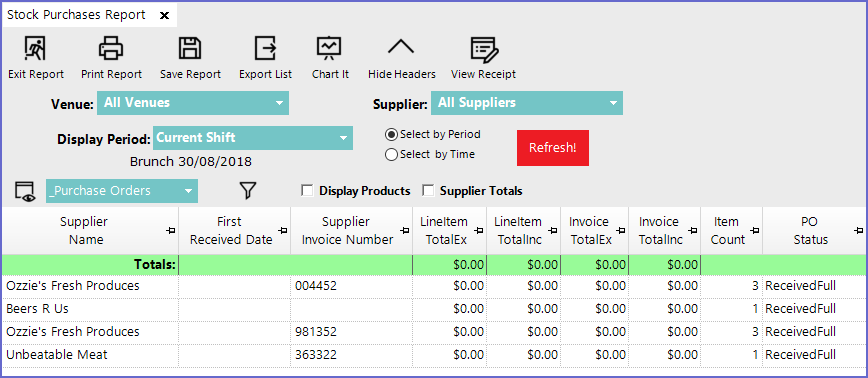Screen dimensions: 868x378
Task: Click the Exit Report icon
Action: tap(35, 49)
